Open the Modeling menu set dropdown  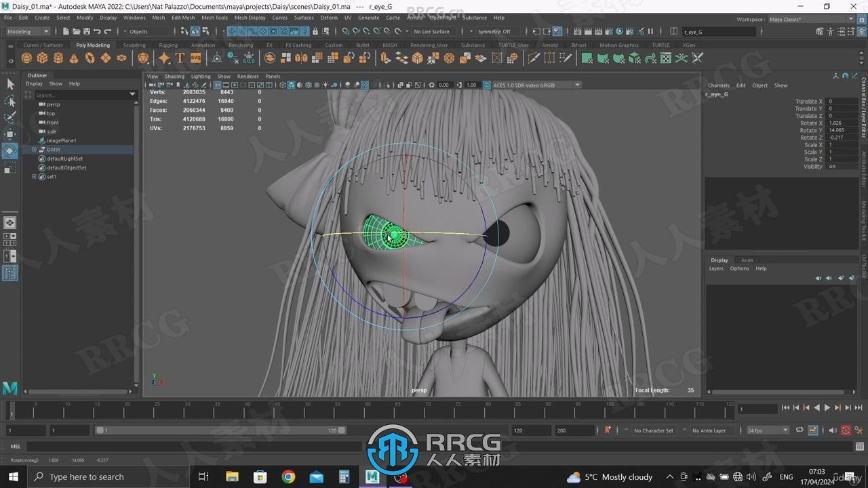(27, 31)
